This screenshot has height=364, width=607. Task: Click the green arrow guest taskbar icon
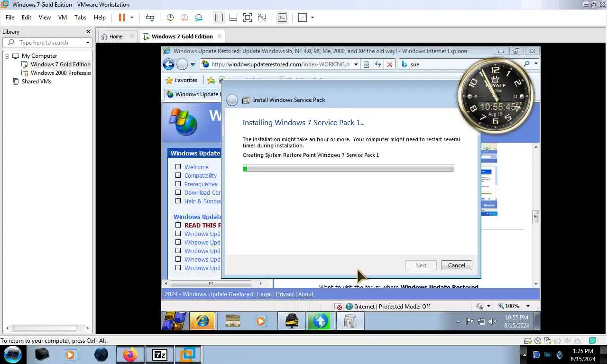(x=320, y=321)
